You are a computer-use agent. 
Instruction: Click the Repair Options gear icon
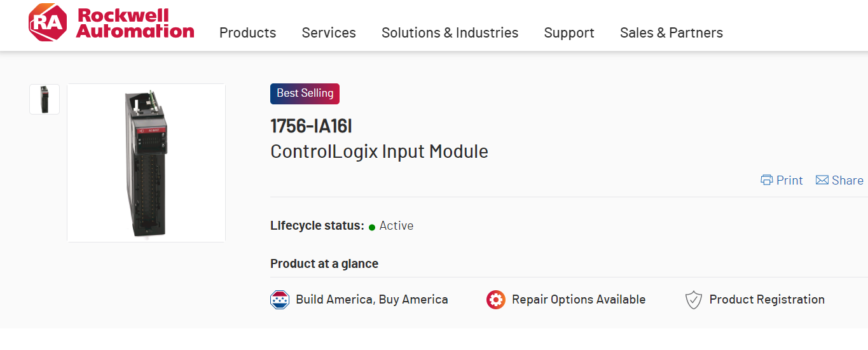point(496,300)
